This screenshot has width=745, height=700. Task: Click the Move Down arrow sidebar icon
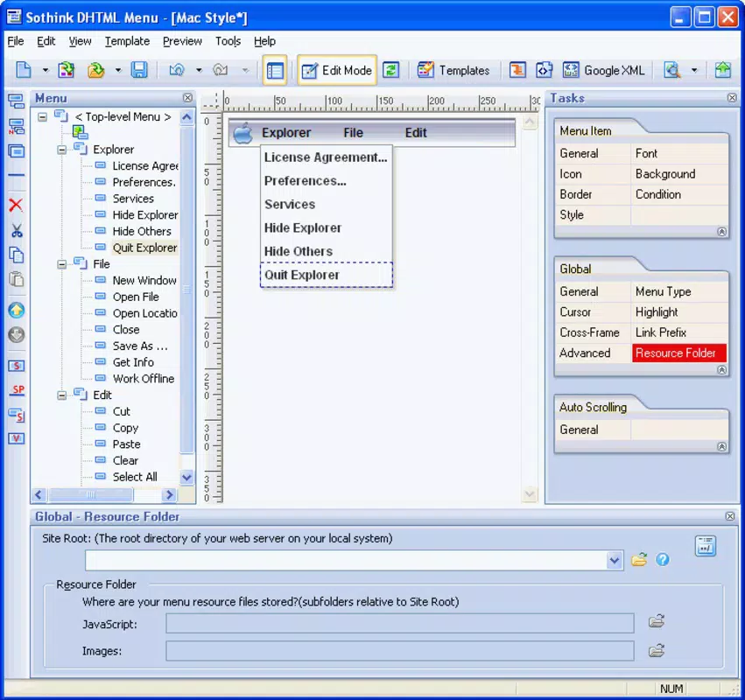click(x=17, y=335)
